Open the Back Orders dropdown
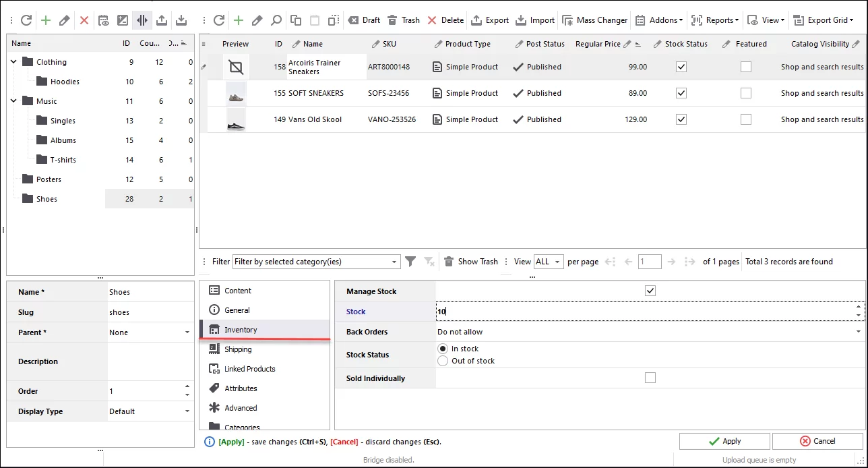 pyautogui.click(x=858, y=332)
